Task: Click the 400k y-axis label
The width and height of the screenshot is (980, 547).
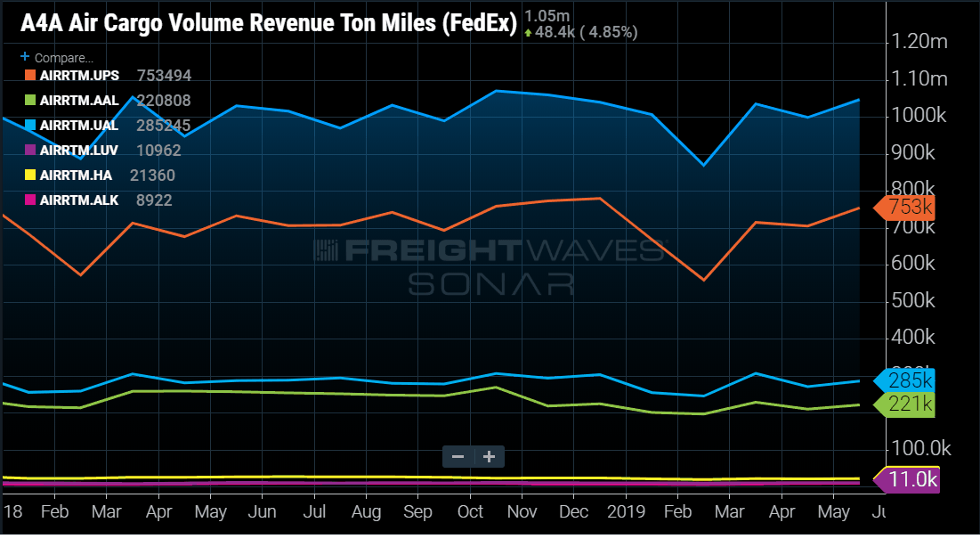Action: click(913, 338)
